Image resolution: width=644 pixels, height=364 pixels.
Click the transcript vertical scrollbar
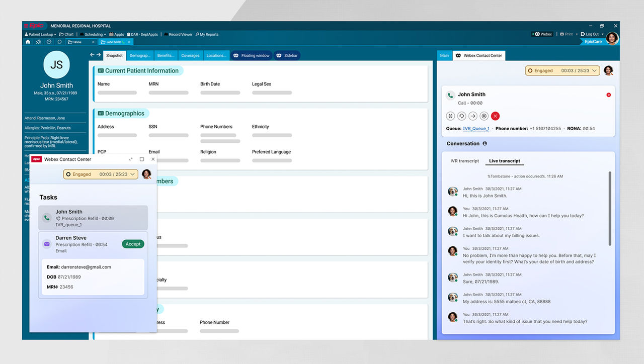(610, 209)
